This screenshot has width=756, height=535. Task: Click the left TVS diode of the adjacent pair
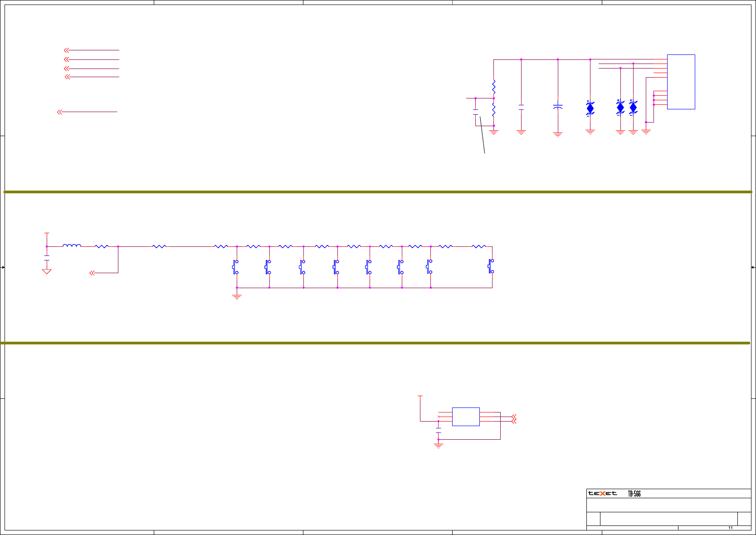point(620,107)
